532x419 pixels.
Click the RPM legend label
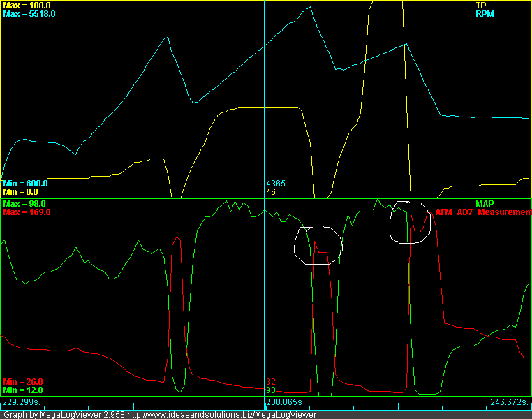click(485, 14)
